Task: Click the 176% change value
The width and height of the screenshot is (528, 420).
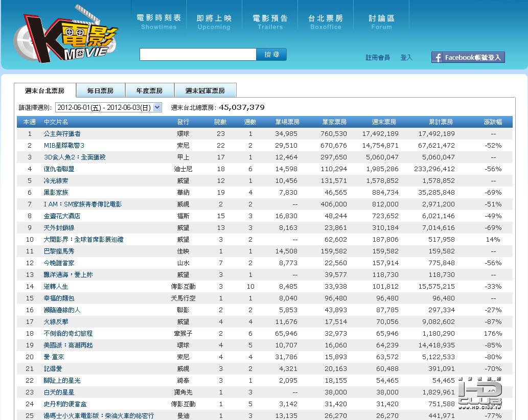Action: pyautogui.click(x=493, y=334)
